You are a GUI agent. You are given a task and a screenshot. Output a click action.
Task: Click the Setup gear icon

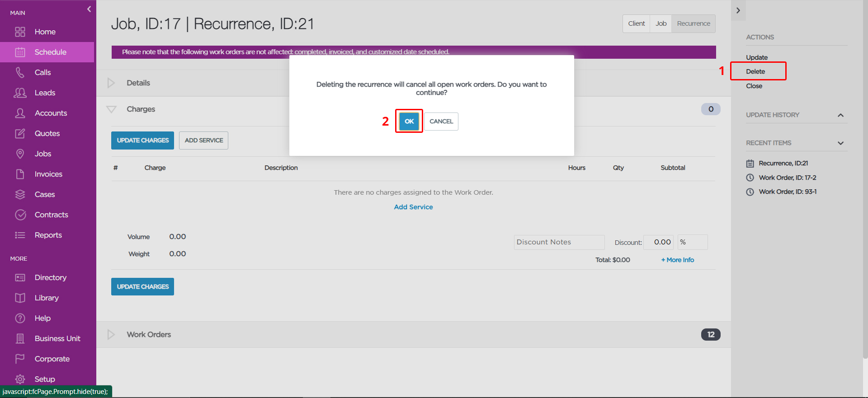(x=20, y=379)
